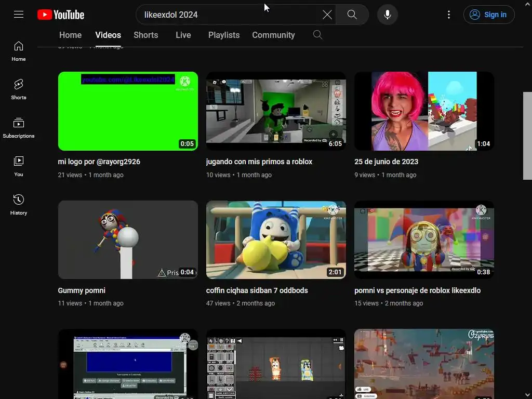Viewport: 532px width, 399px height.
Task: Open 'coffin ciqhaa sidban 7 oddbods' title
Action: [257, 290]
